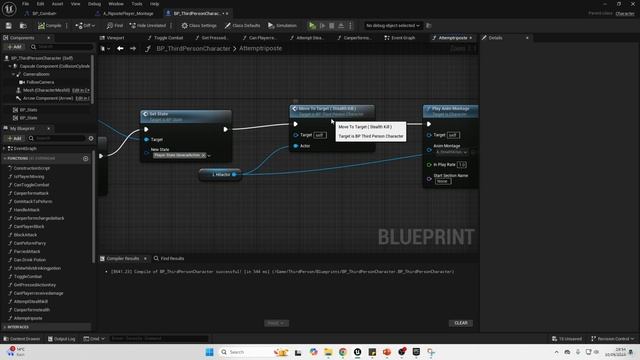640x360 pixels.
Task: Open the graph bookmarks dropdown
Action: pos(105,49)
